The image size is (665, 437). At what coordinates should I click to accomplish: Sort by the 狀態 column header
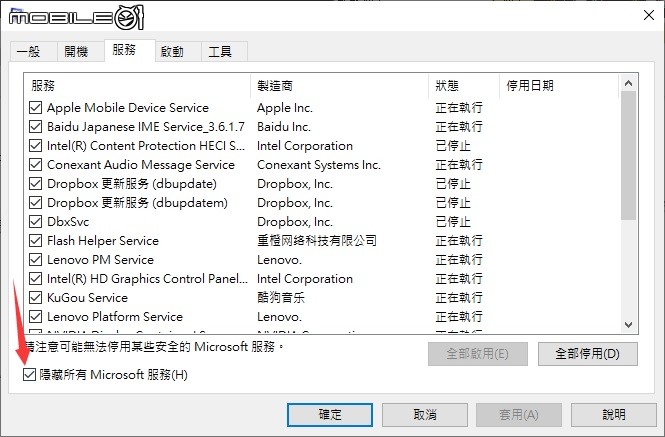tap(464, 86)
